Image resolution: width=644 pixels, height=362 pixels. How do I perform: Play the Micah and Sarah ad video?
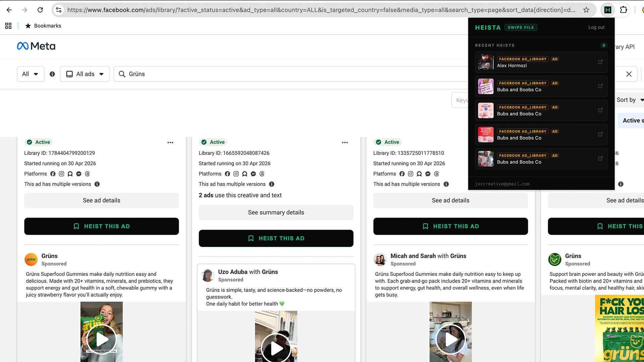click(x=450, y=339)
